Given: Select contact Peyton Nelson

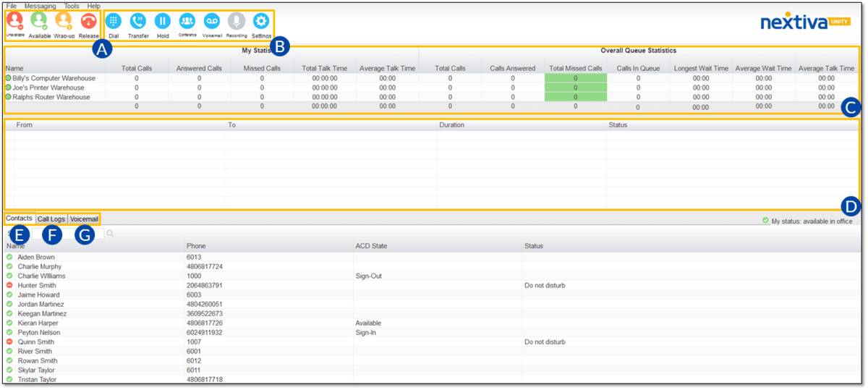Looking at the screenshot, I should coord(39,332).
